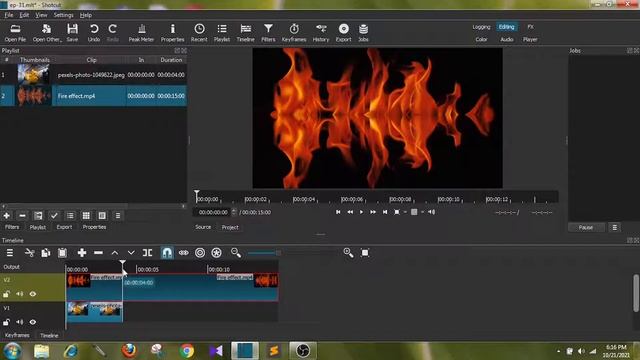This screenshot has height=360, width=640.
Task: Open the timeline hamburger menu
Action: click(10, 253)
